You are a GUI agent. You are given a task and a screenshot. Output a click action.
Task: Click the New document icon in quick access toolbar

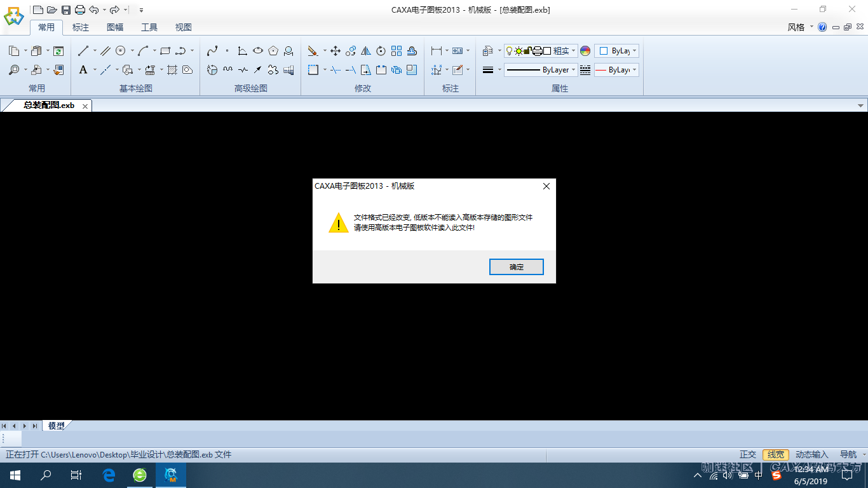click(x=38, y=10)
